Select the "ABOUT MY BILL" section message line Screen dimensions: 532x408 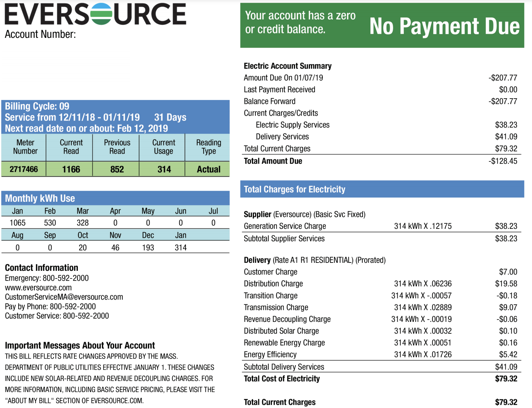click(x=74, y=401)
